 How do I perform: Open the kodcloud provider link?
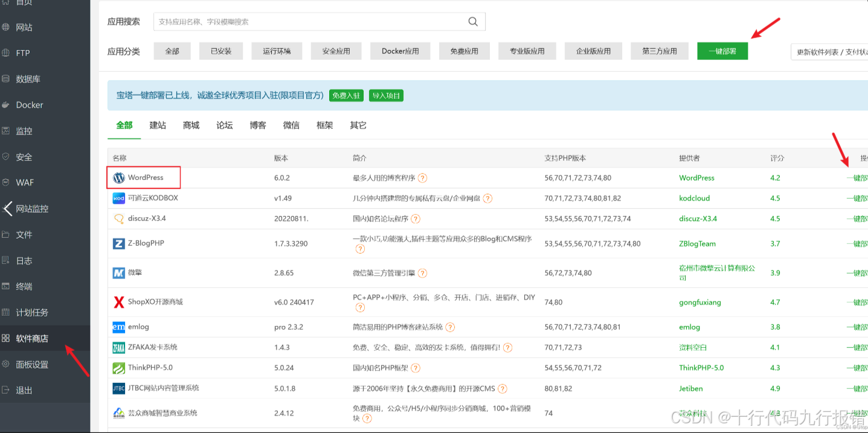(x=695, y=198)
